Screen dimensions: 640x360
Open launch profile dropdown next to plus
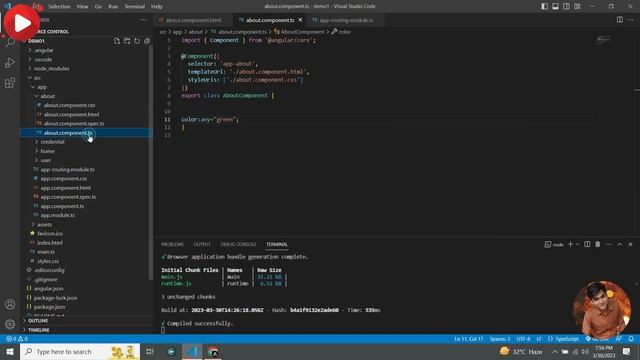pyautogui.click(x=578, y=244)
